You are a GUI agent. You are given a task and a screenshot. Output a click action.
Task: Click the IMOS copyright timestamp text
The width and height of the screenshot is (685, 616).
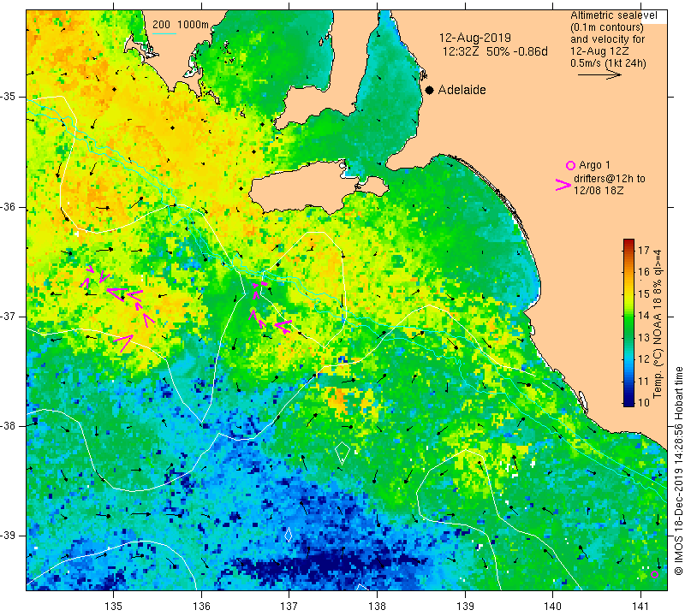point(678,471)
